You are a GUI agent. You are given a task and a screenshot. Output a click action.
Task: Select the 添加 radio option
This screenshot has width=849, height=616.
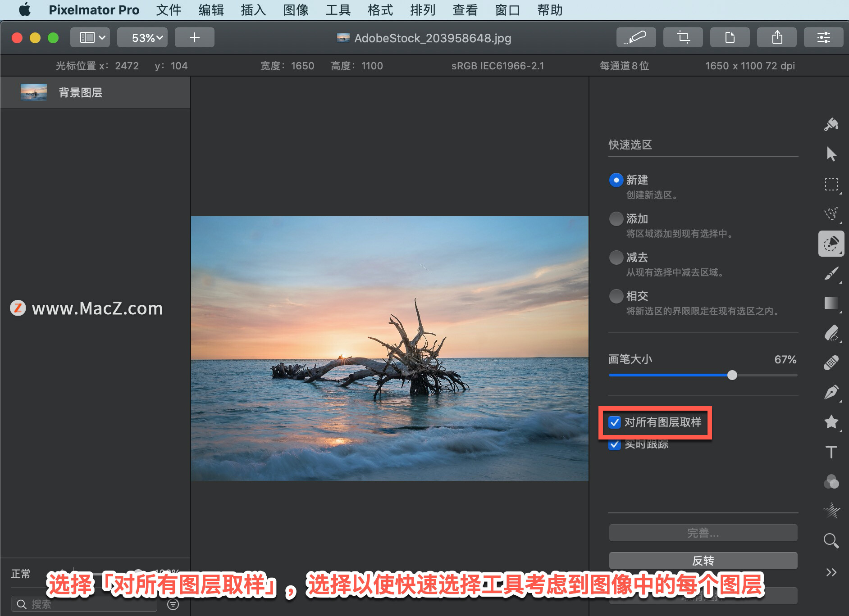(x=616, y=218)
